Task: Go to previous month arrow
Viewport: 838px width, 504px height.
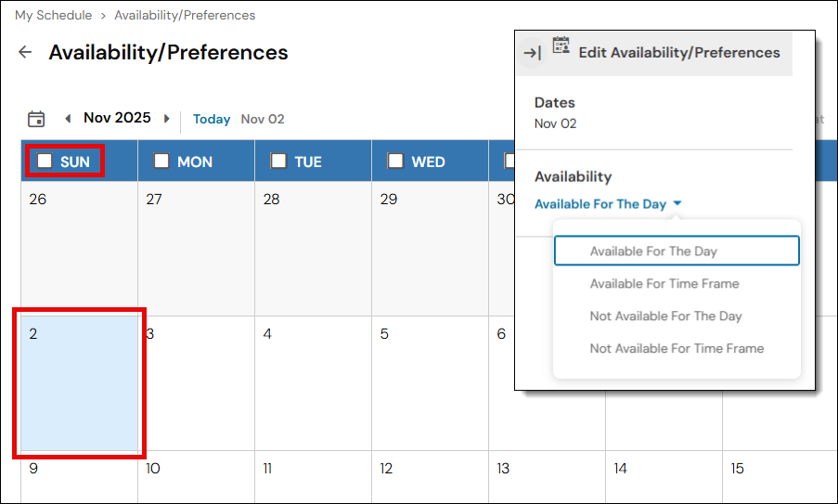Action: coord(68,119)
